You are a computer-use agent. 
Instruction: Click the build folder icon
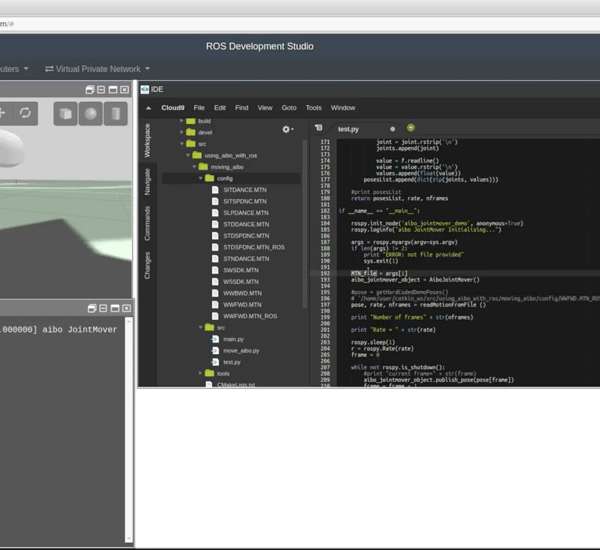click(x=191, y=121)
